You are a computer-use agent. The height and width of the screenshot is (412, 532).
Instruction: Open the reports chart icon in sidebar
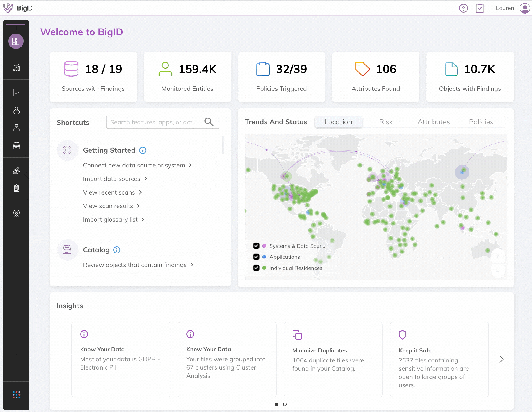[17, 67]
